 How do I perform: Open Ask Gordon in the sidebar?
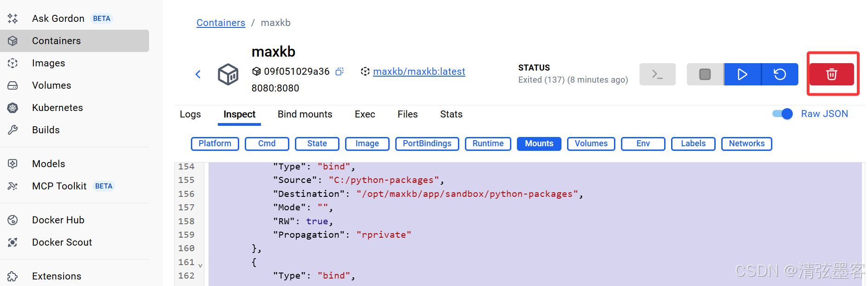pos(74,19)
